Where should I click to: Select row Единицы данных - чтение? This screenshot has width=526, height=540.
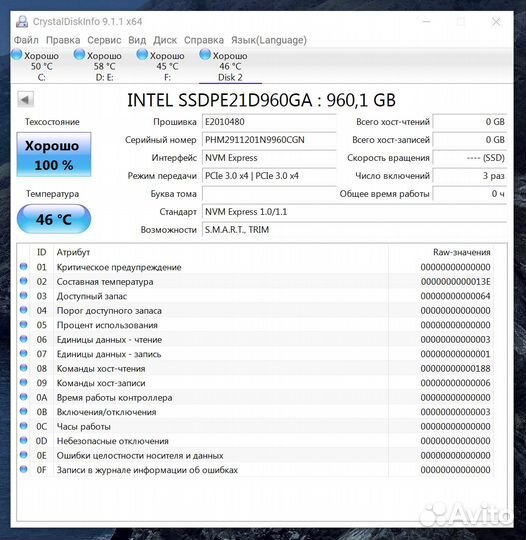pos(255,340)
